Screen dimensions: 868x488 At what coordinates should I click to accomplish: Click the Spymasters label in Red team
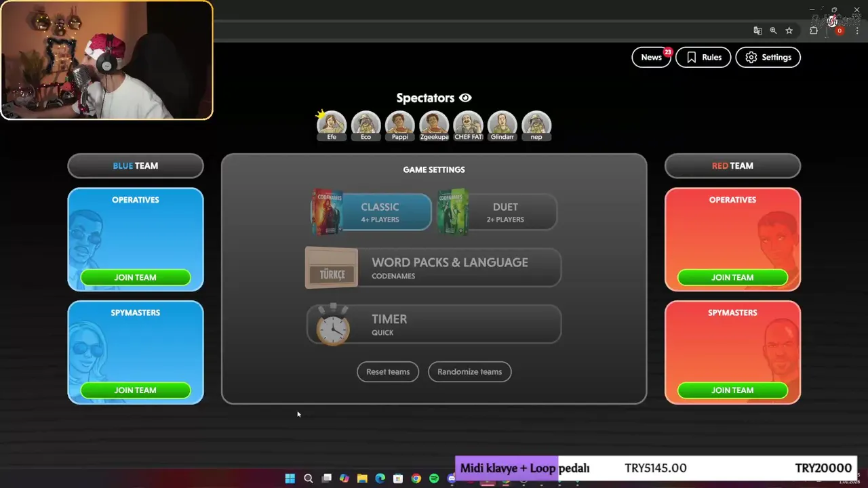[x=732, y=312]
